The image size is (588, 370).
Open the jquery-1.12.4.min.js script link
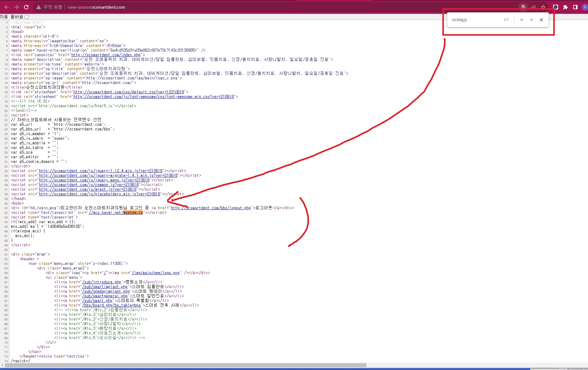pyautogui.click(x=100, y=171)
